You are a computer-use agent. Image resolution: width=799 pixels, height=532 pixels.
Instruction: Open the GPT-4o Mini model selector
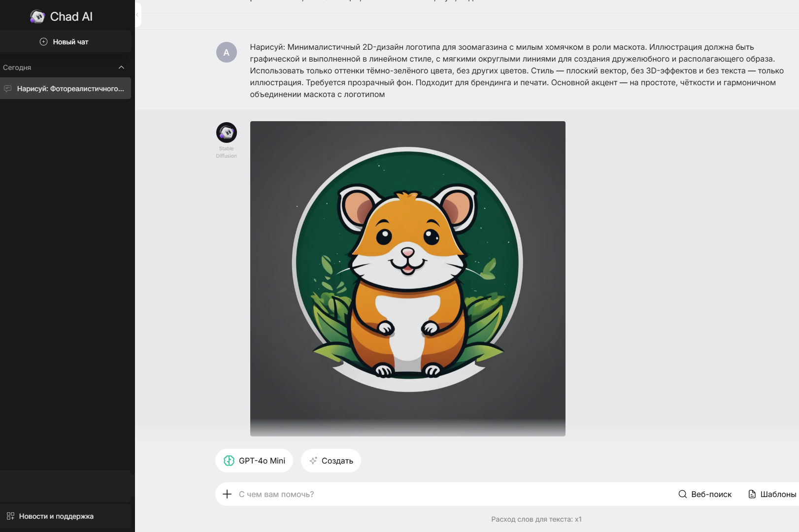(x=254, y=461)
